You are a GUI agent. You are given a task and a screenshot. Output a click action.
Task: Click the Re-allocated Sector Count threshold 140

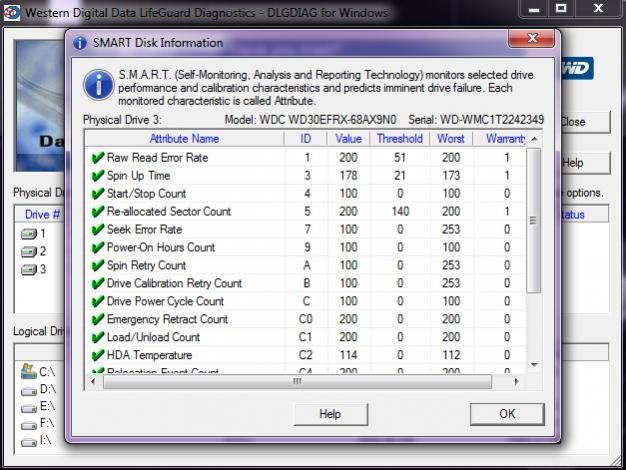point(400,212)
